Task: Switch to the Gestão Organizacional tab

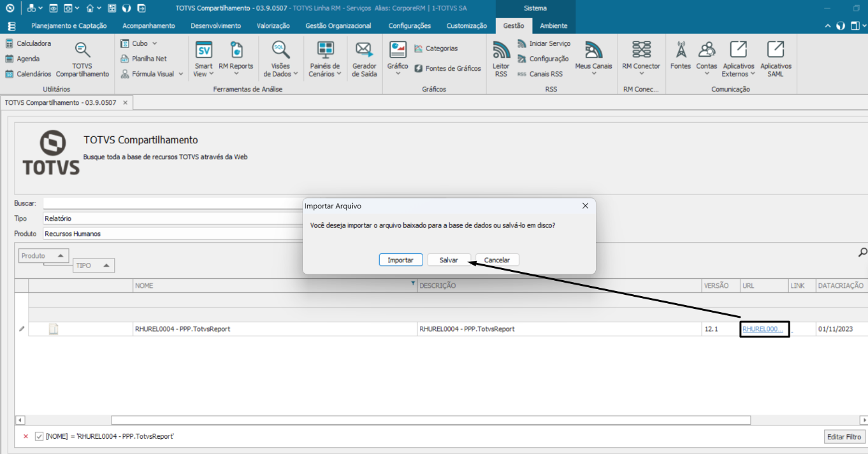Action: tap(338, 26)
